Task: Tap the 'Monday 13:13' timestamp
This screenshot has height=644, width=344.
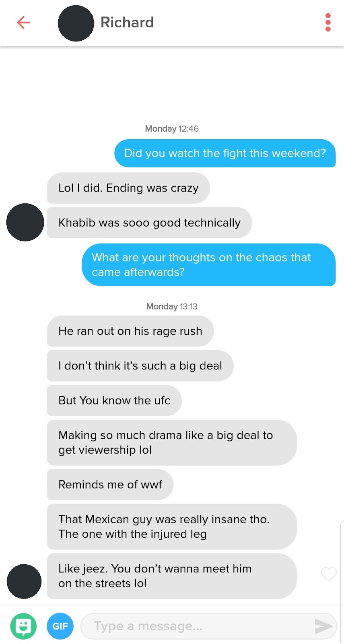Action: [x=172, y=306]
